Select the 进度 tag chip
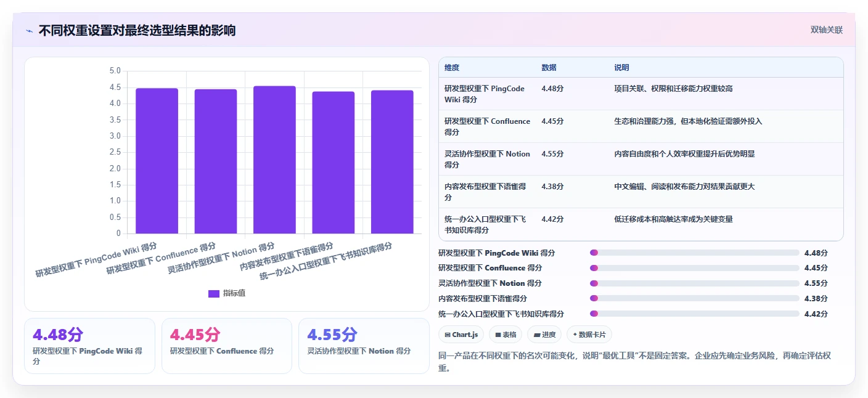This screenshot has height=398, width=868. point(544,335)
